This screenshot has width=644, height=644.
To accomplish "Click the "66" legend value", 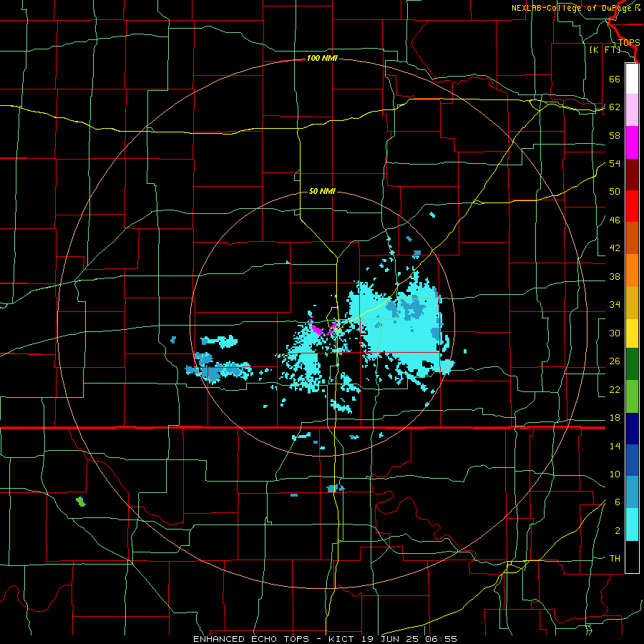I will (615, 79).
